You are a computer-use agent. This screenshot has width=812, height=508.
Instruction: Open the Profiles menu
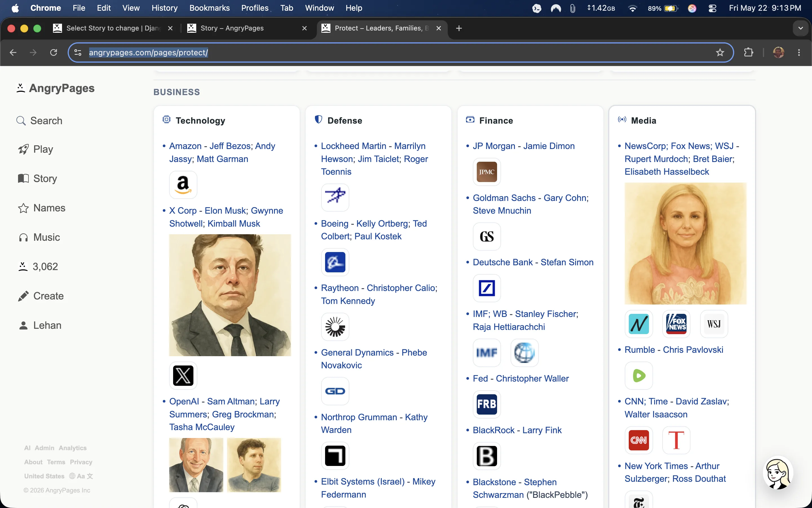coord(255,8)
